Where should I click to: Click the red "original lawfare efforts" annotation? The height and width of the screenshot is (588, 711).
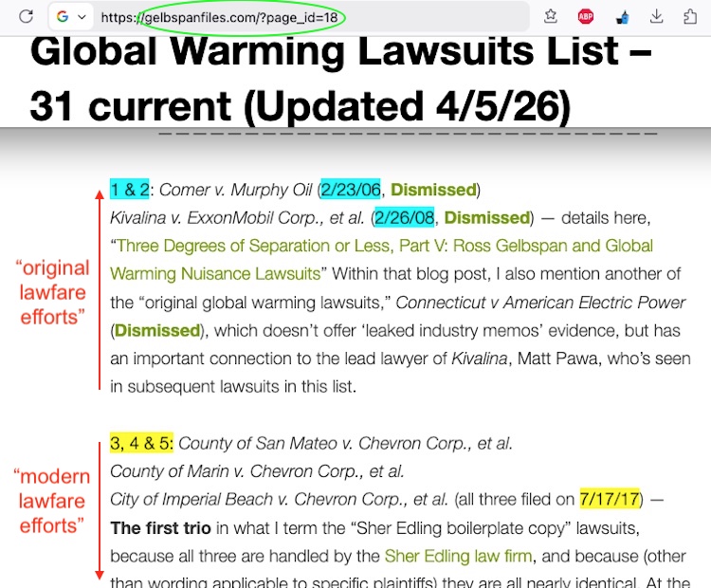pos(53,292)
